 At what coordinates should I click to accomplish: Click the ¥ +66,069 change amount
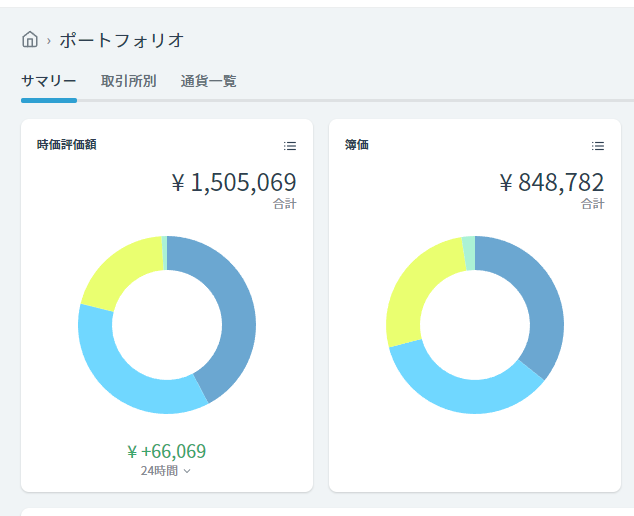click(167, 451)
